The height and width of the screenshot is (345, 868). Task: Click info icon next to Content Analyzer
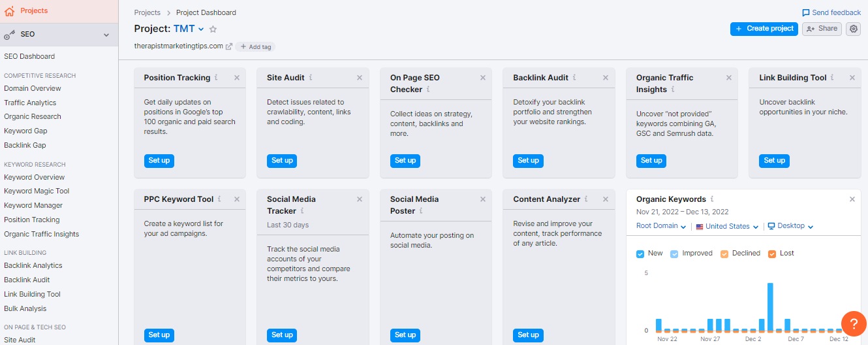586,199
